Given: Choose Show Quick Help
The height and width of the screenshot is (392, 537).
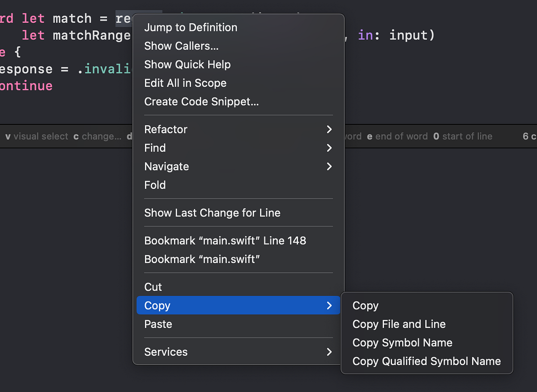Looking at the screenshot, I should (x=187, y=64).
